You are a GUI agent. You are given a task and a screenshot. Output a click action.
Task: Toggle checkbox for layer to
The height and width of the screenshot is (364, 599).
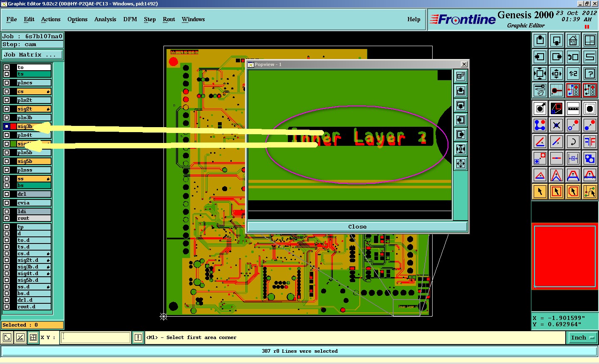(7, 67)
